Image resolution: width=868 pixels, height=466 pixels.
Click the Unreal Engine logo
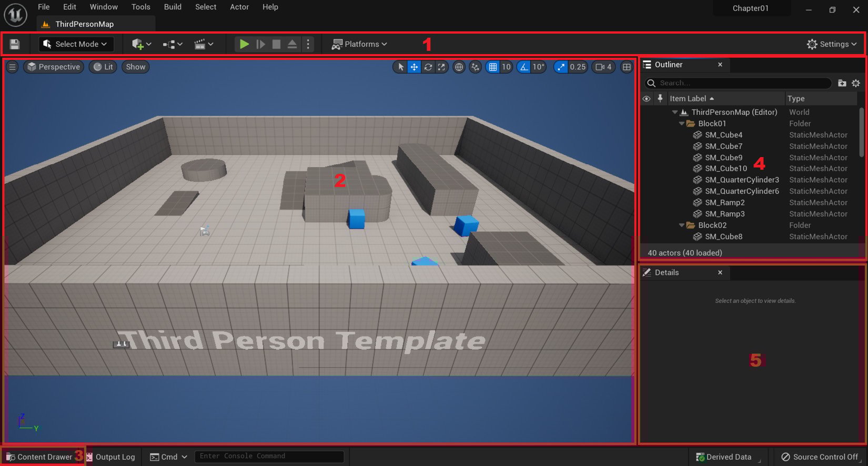point(16,15)
